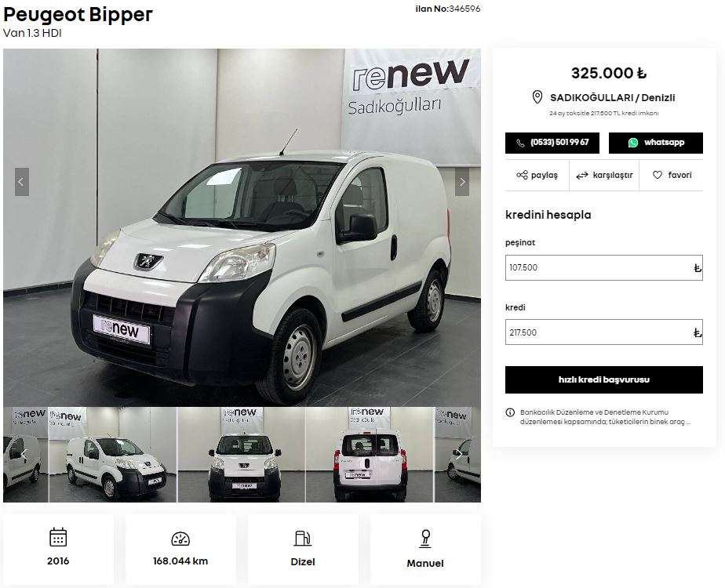Contact the seller via the whatsapp button
725x588 pixels.
(656, 143)
